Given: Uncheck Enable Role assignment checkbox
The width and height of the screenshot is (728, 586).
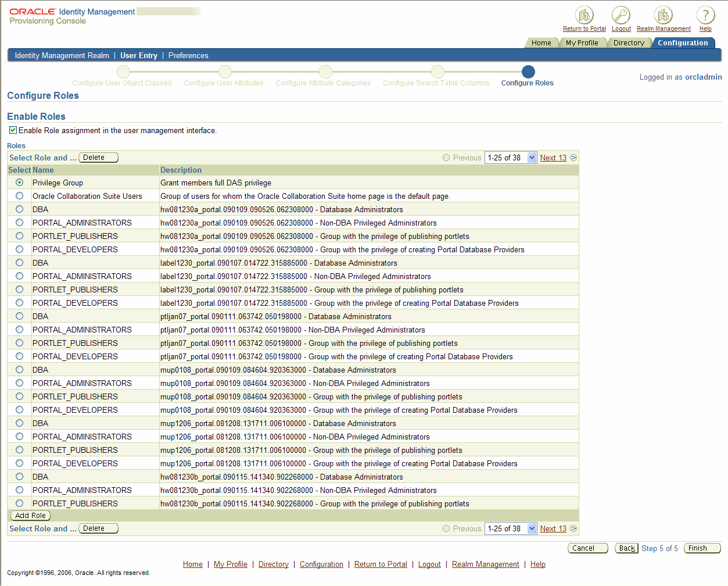Looking at the screenshot, I should click(13, 130).
